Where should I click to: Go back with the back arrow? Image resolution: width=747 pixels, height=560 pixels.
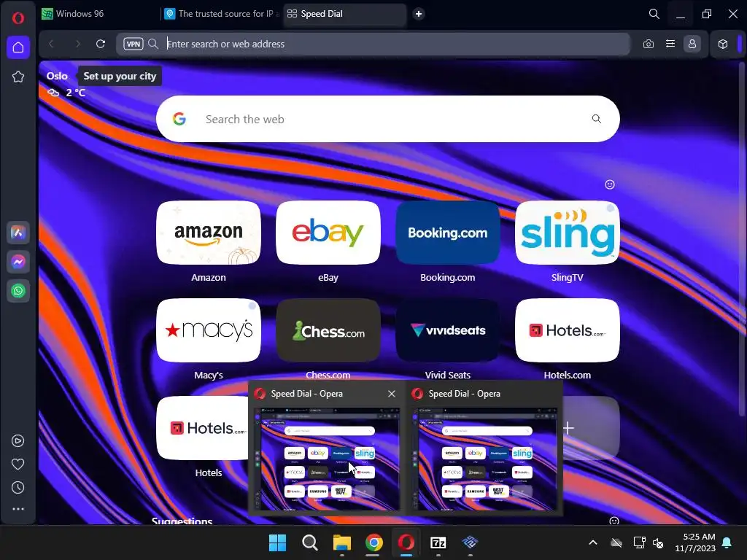[52, 44]
